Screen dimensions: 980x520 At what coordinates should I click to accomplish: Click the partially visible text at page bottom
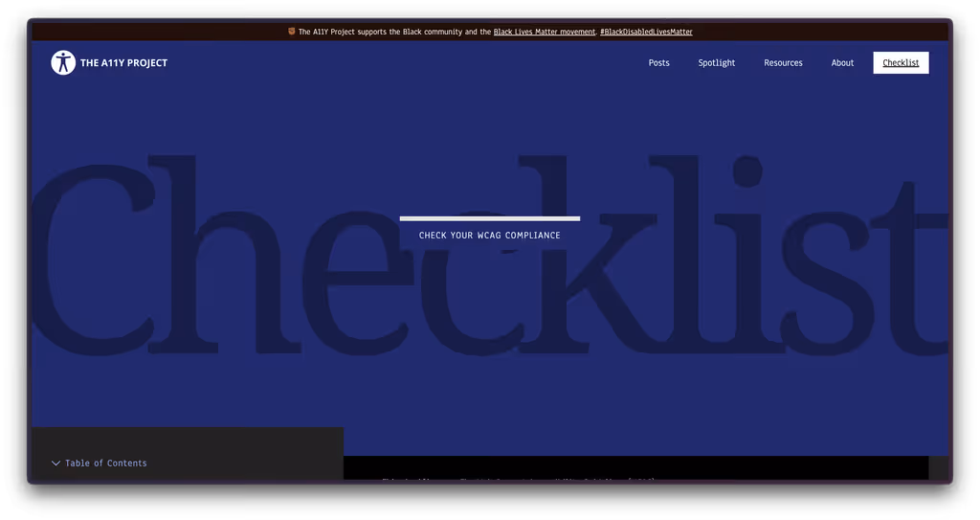click(517, 478)
